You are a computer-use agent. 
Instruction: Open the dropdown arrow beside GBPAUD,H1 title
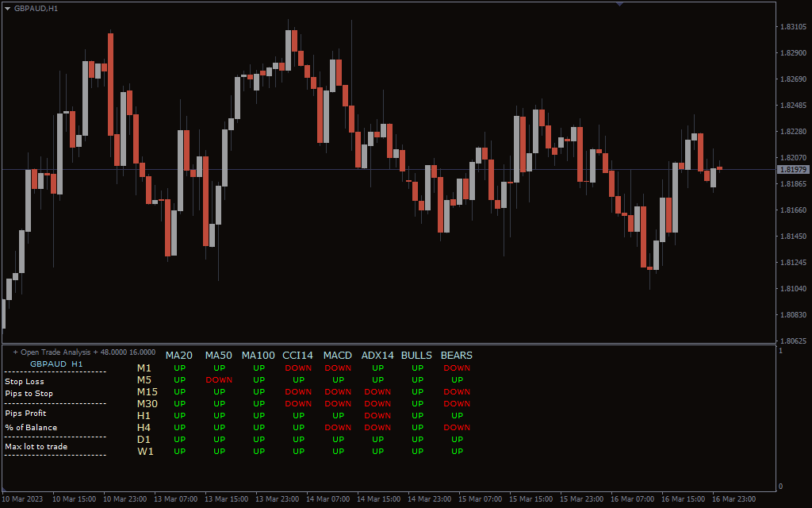click(7, 8)
